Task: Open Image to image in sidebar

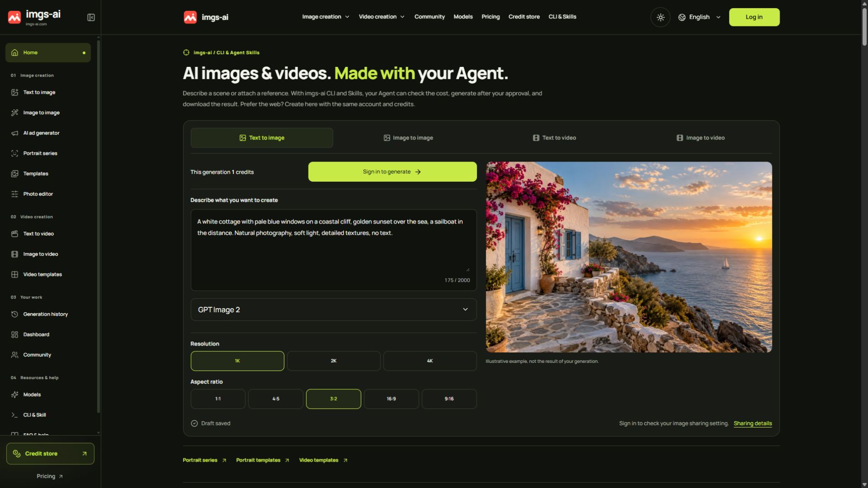Action: [x=48, y=112]
